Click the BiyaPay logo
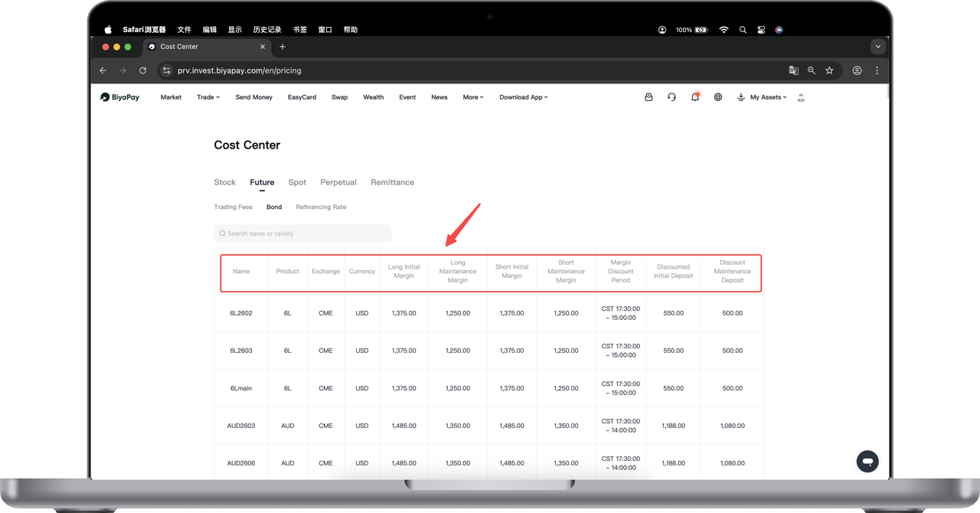 click(120, 97)
